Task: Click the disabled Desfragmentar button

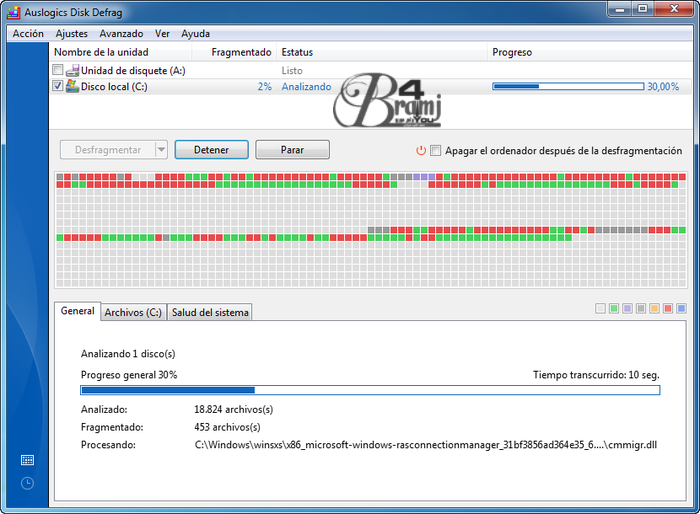Action: [108, 150]
